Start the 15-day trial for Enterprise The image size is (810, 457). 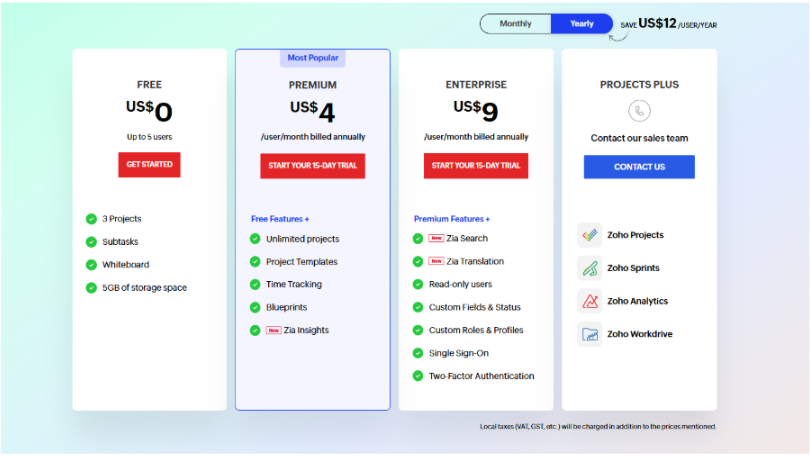point(476,166)
